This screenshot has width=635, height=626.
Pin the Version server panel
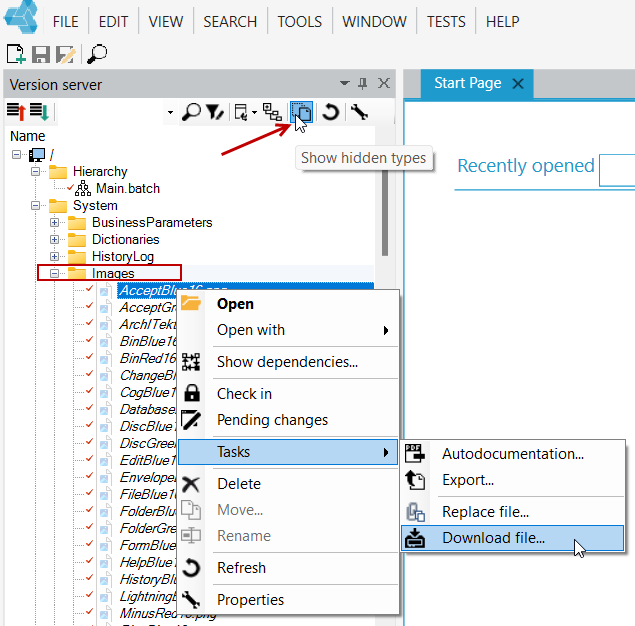(x=363, y=83)
